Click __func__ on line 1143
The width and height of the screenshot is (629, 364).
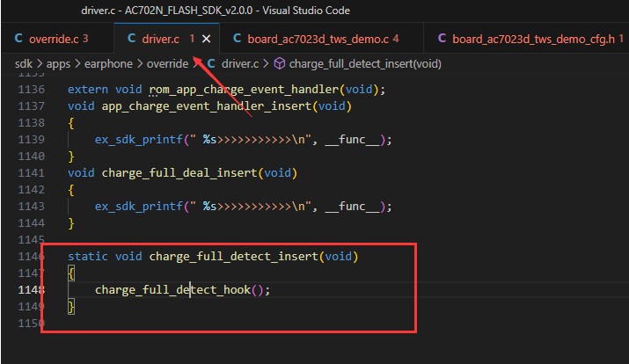352,206
